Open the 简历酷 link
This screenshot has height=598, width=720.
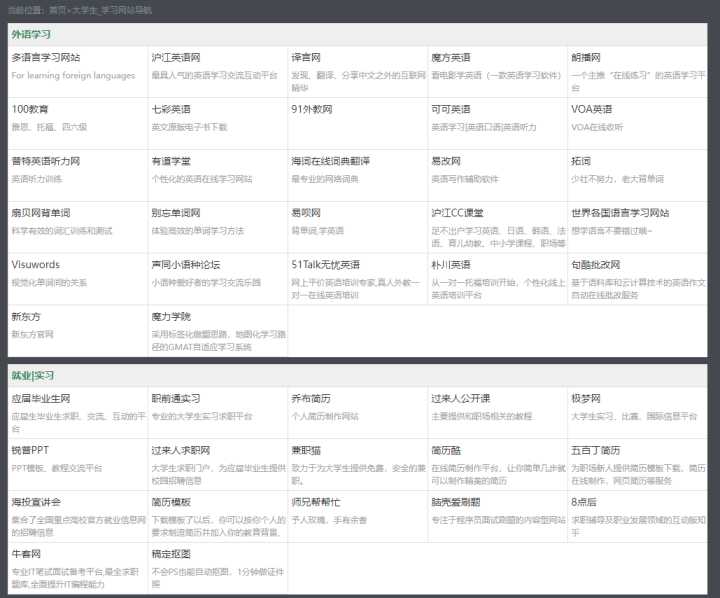pyautogui.click(x=446, y=450)
